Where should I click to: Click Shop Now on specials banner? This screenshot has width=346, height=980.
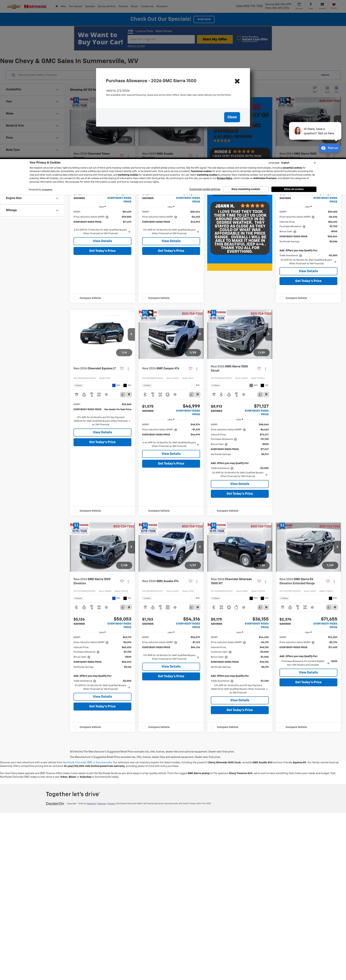point(204,19)
